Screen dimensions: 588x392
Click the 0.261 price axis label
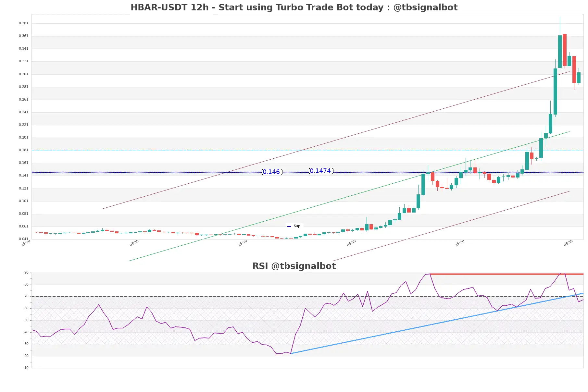23,100
